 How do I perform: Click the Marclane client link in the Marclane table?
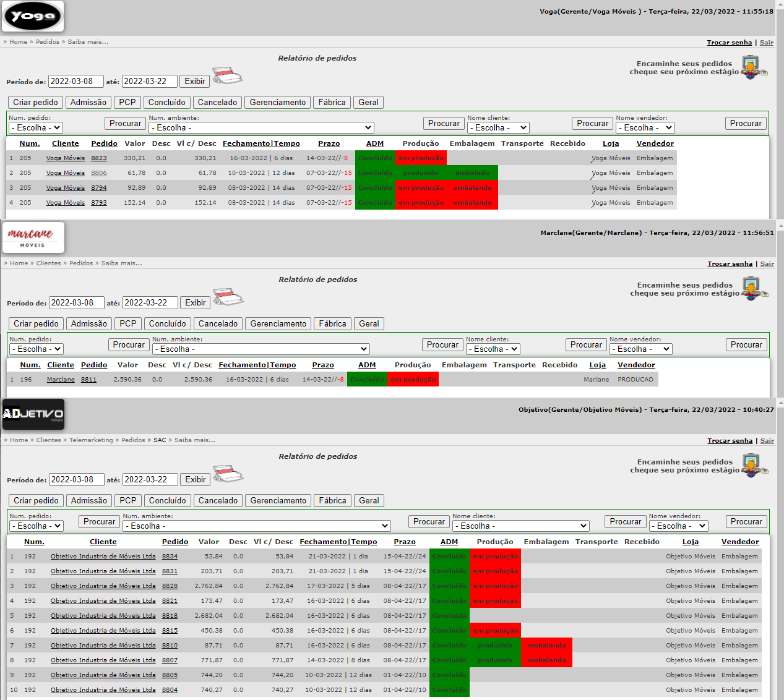point(61,380)
